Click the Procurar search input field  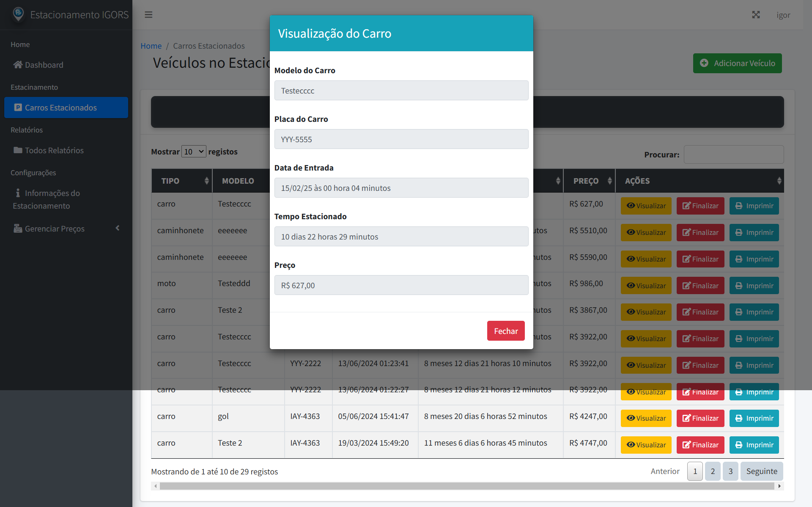(x=733, y=154)
